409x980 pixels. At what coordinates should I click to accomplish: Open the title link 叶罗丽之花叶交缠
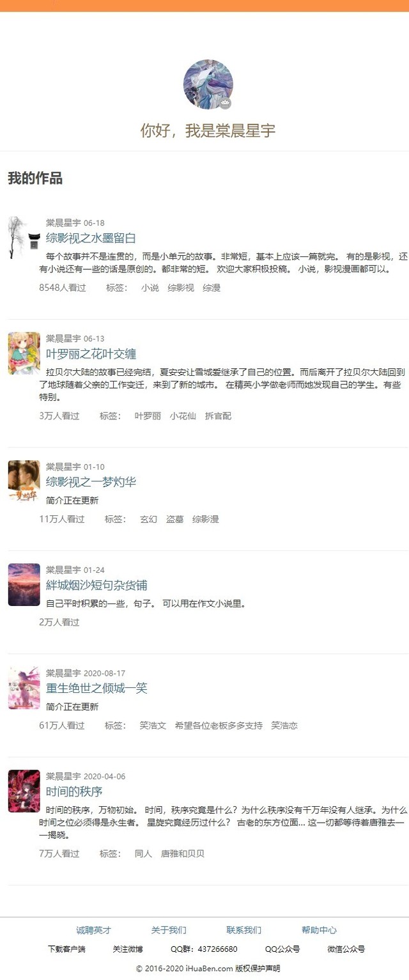91,354
